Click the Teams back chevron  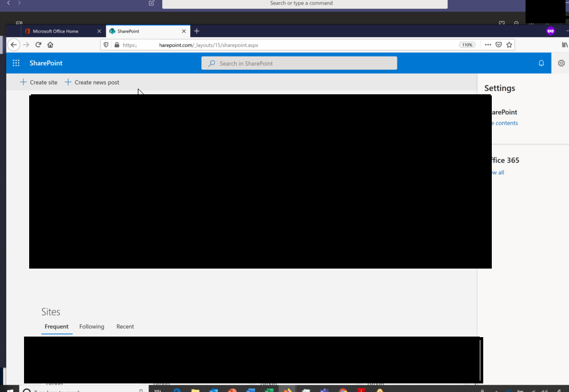tap(9, 3)
